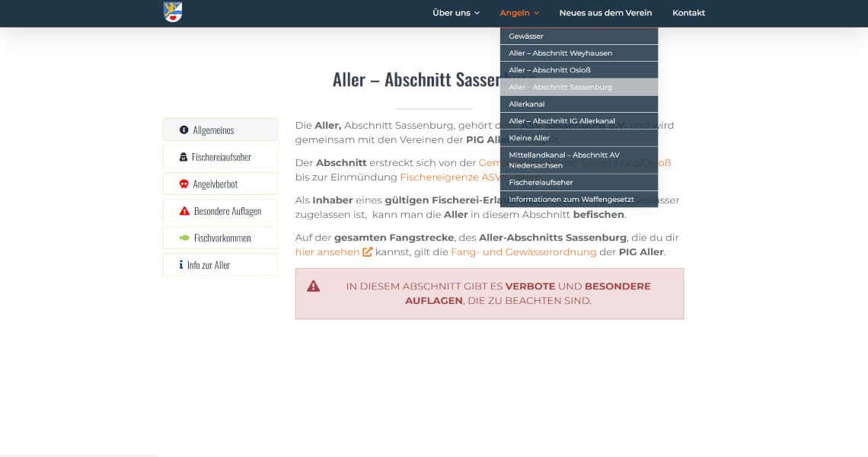Click the Kontakt menu item
The image size is (868, 457).
(688, 13)
